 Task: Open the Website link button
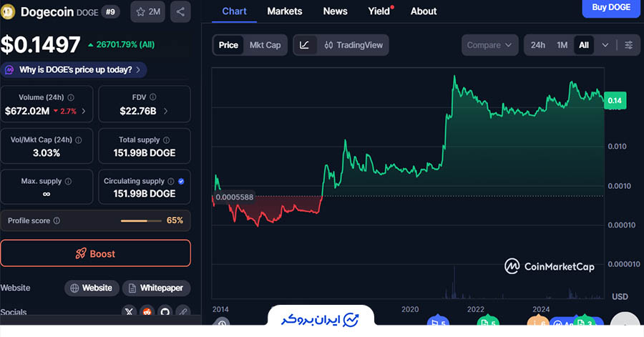point(92,288)
